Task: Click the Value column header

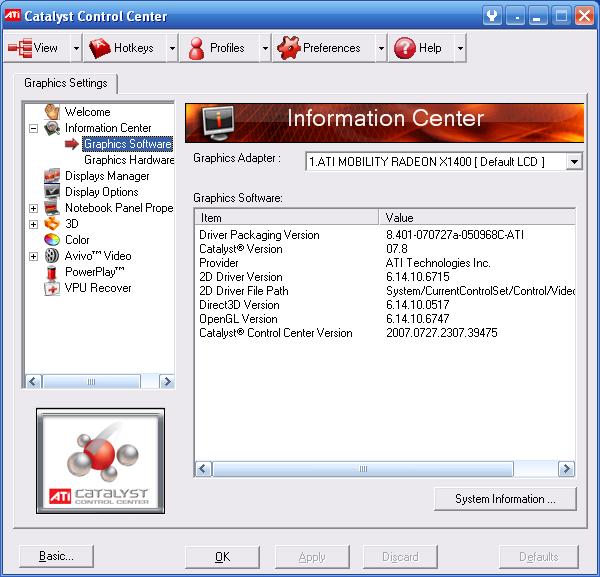Action: pyautogui.click(x=478, y=217)
